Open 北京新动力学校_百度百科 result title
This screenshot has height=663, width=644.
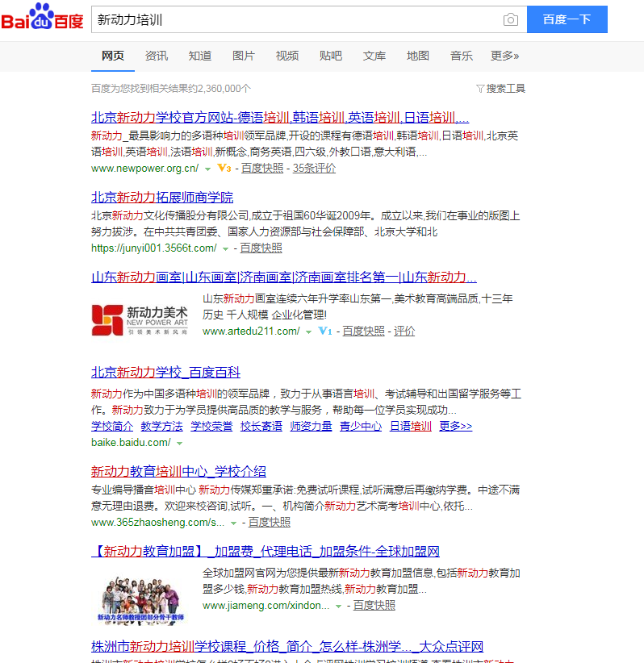click(166, 372)
